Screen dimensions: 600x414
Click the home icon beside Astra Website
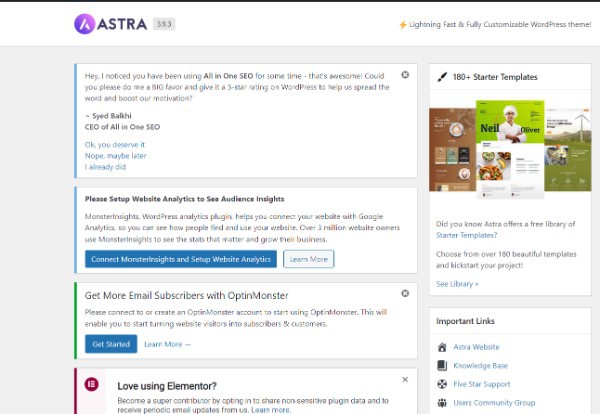point(442,347)
